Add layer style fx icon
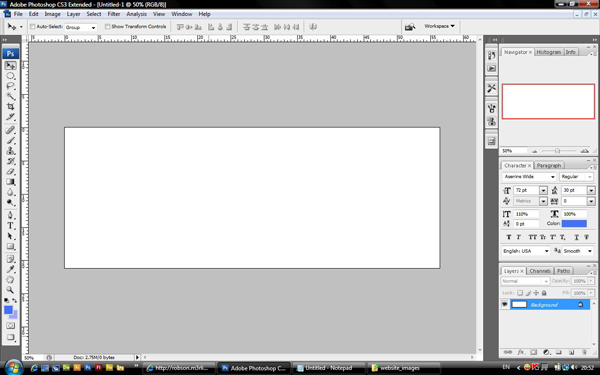Viewport: 600px width, 375px height. 521,352
